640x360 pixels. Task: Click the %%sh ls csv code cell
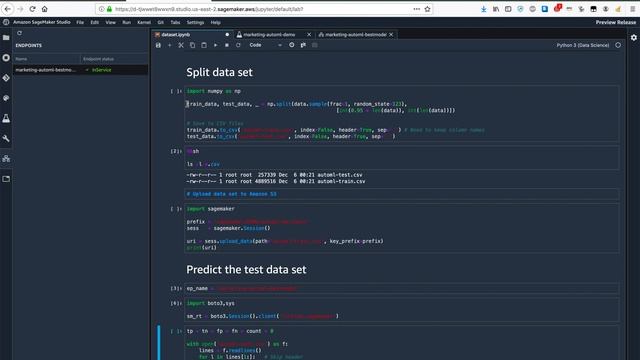401,158
